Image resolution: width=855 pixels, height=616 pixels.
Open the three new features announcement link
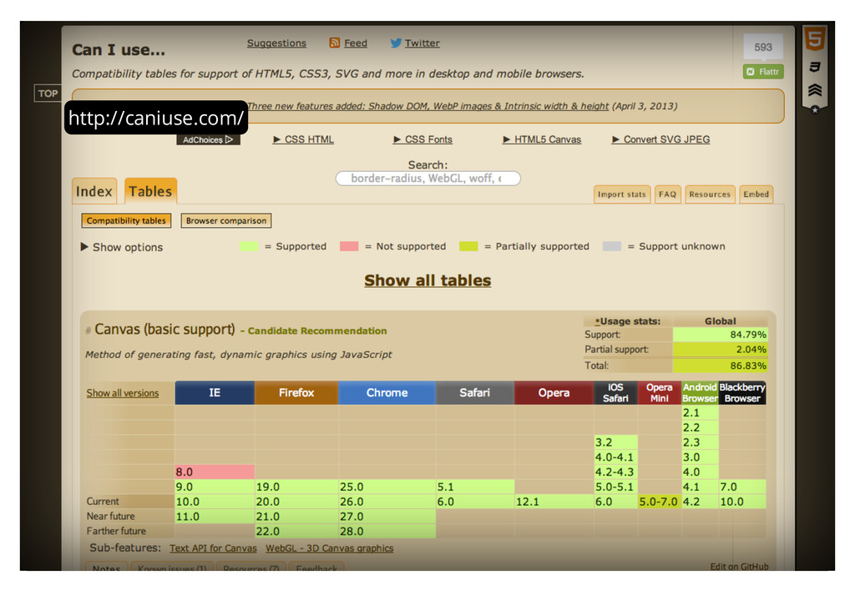428,106
